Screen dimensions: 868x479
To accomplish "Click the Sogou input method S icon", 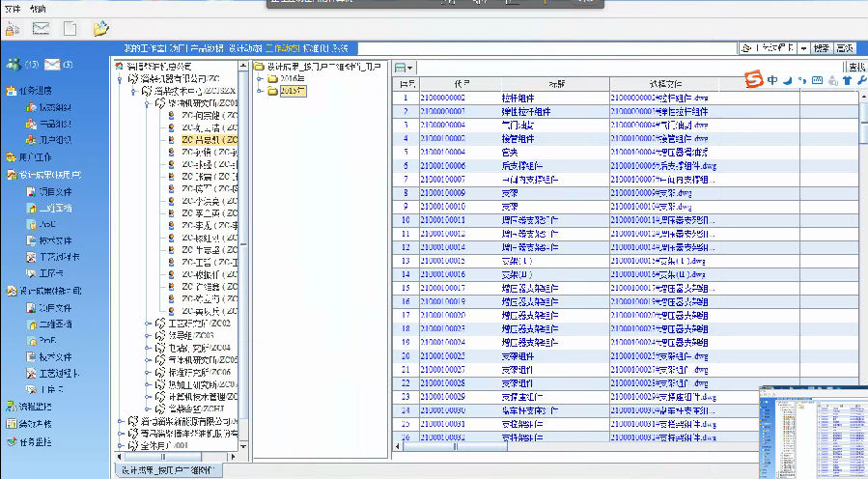I will coord(753,80).
